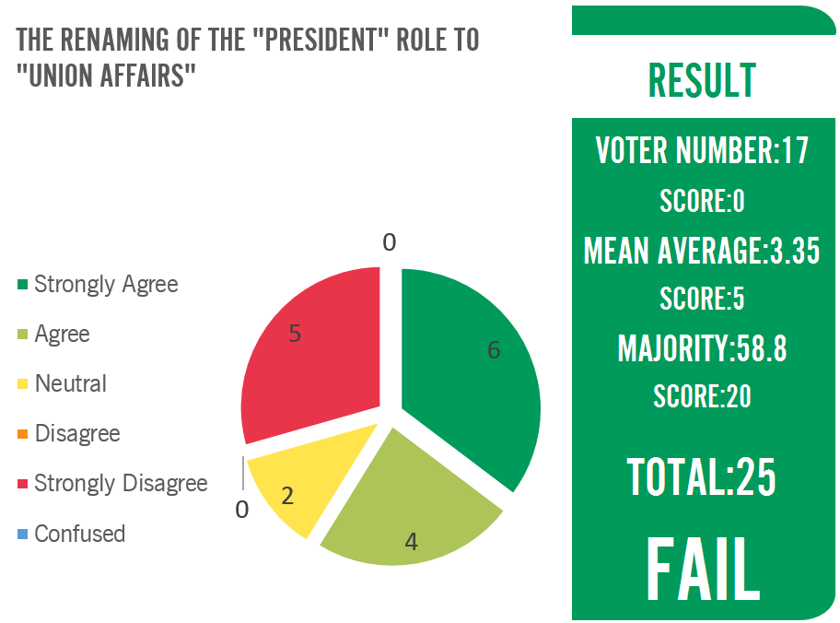Click the Disagree orange legend swatch
Image resolution: width=840 pixels, height=623 pixels.
tap(24, 434)
